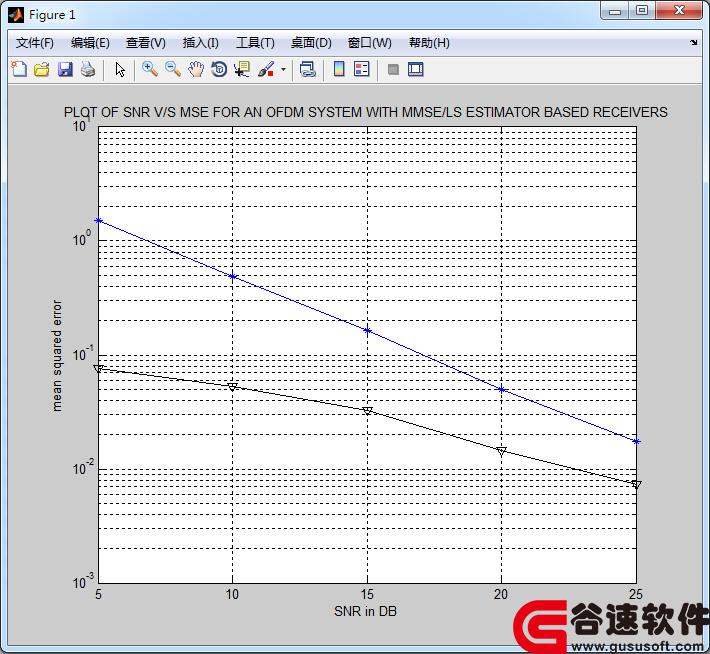This screenshot has height=654, width=710.
Task: Click the Link Plot icon
Action: coord(307,69)
